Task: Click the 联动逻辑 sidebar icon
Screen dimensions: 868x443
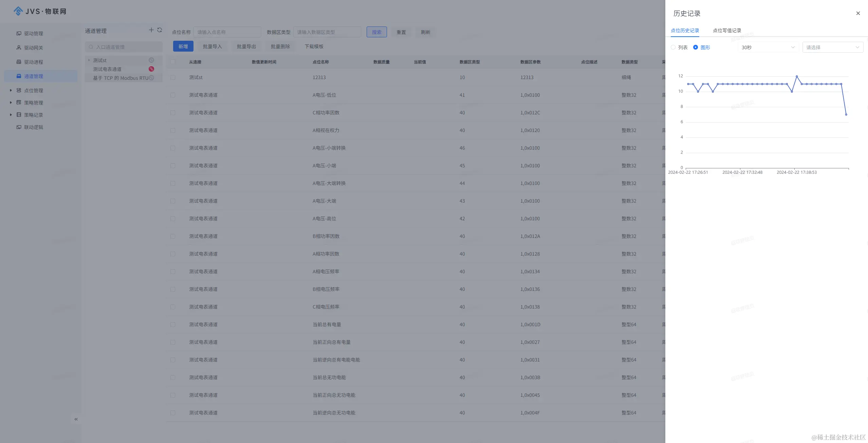Action: click(x=19, y=127)
